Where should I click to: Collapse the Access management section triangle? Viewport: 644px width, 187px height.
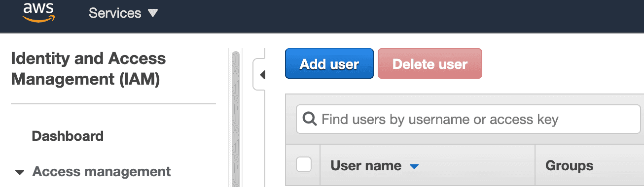click(19, 172)
